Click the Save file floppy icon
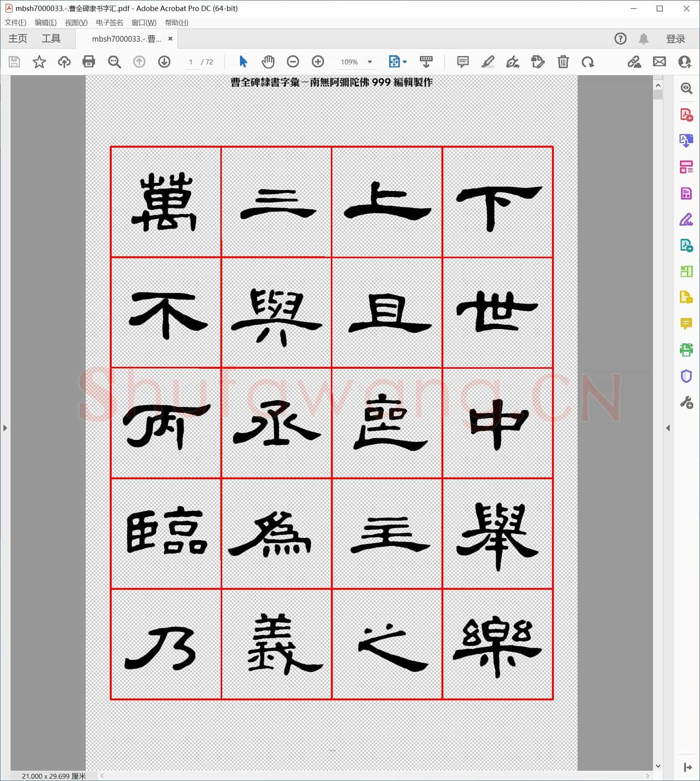Viewport: 700px width, 781px height. point(14,62)
